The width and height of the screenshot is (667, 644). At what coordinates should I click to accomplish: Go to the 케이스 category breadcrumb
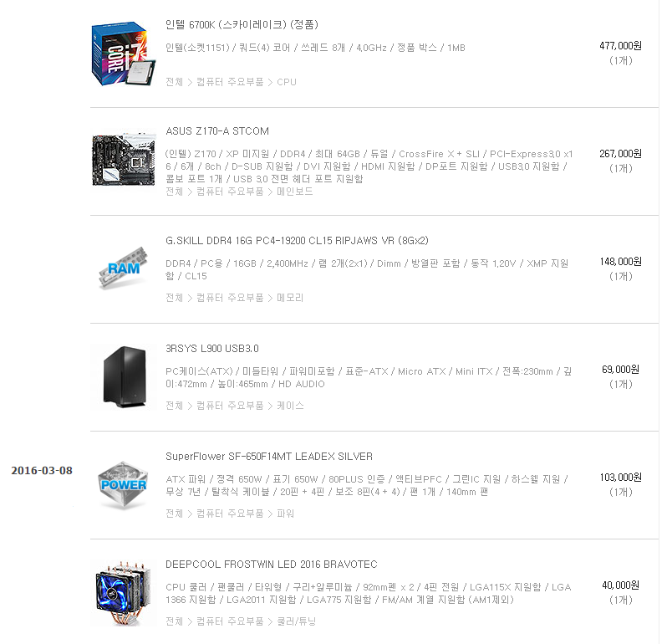(290, 406)
